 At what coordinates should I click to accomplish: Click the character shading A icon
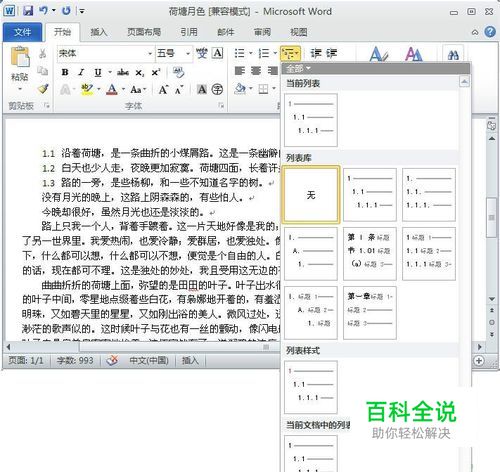(202, 89)
